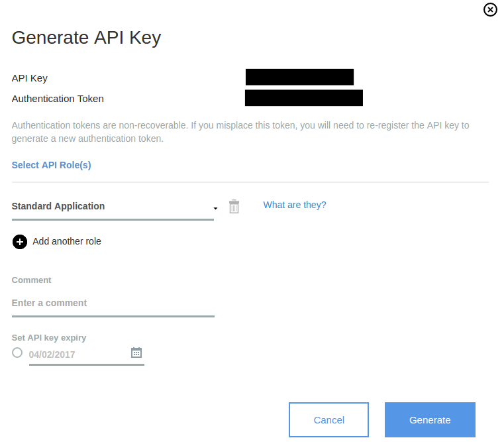Click the 04/02/2017 expiry date field
The height and width of the screenshot is (442, 504).
(76, 355)
